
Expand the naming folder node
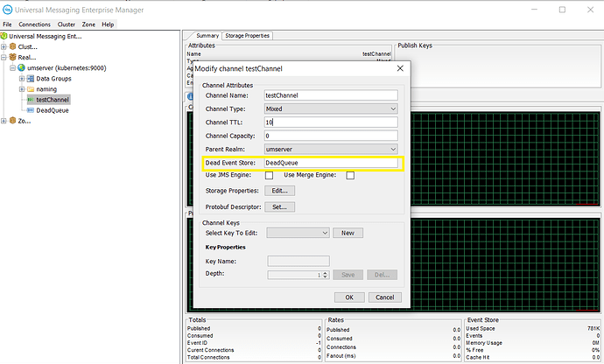[22, 89]
